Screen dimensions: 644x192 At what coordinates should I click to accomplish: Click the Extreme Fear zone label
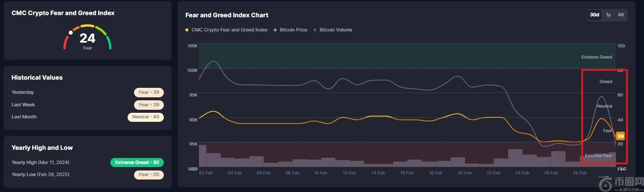[x=598, y=156]
